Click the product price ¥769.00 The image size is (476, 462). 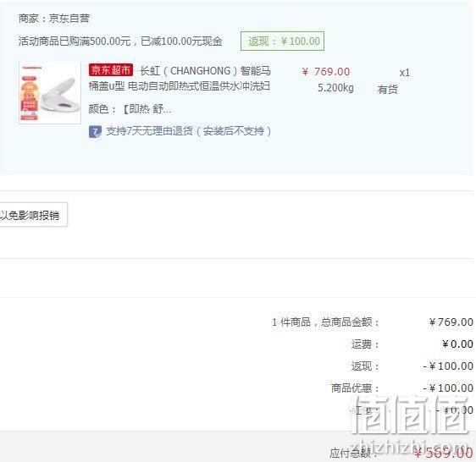point(326,72)
